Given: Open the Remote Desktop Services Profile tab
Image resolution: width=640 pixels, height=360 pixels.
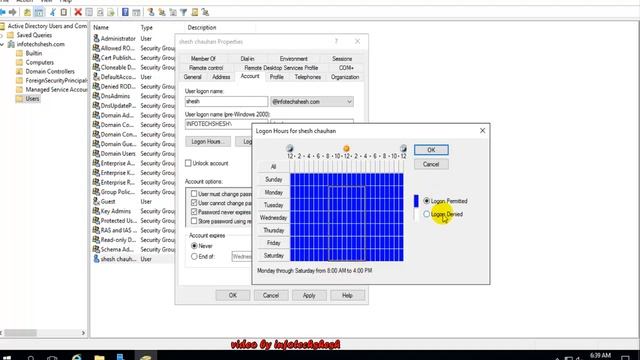Looking at the screenshot, I should pyautogui.click(x=281, y=68).
